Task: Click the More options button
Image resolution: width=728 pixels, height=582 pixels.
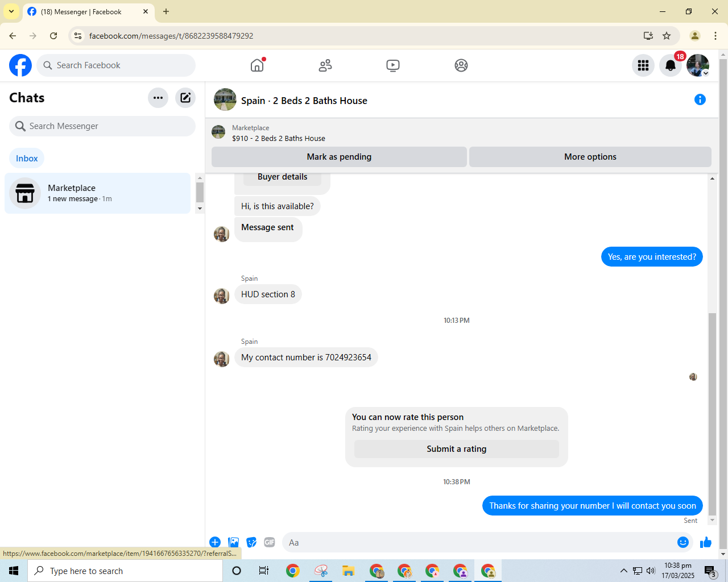Action: pyautogui.click(x=590, y=157)
